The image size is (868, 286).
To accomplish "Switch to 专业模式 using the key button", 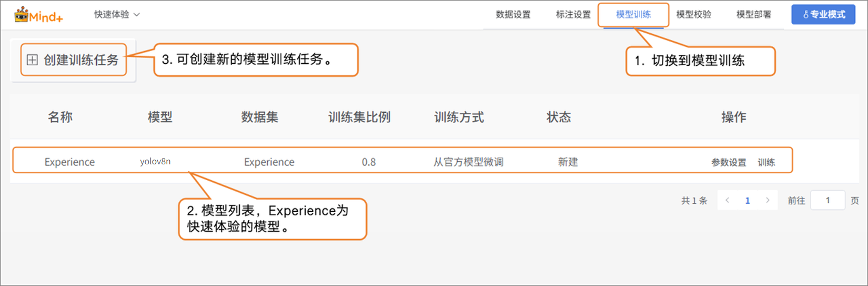I will (x=823, y=15).
